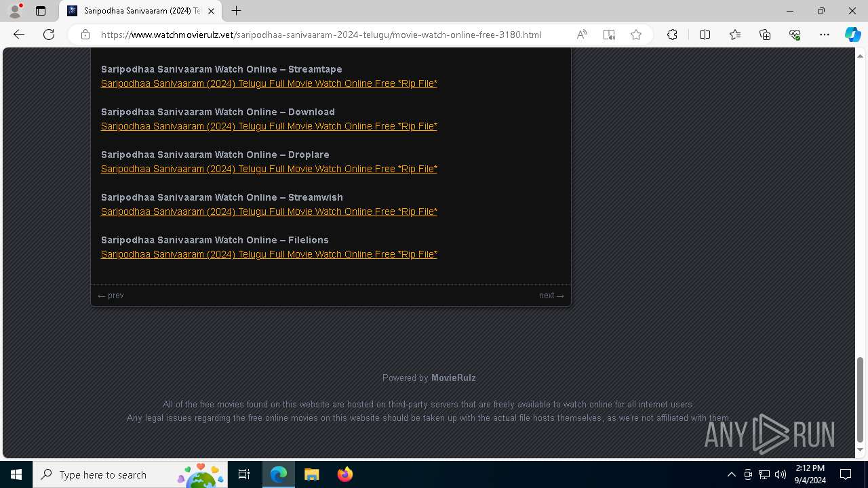The image size is (868, 488).
Task: Select the Saripodhaa Sanivaaram browser tab
Action: [x=141, y=11]
